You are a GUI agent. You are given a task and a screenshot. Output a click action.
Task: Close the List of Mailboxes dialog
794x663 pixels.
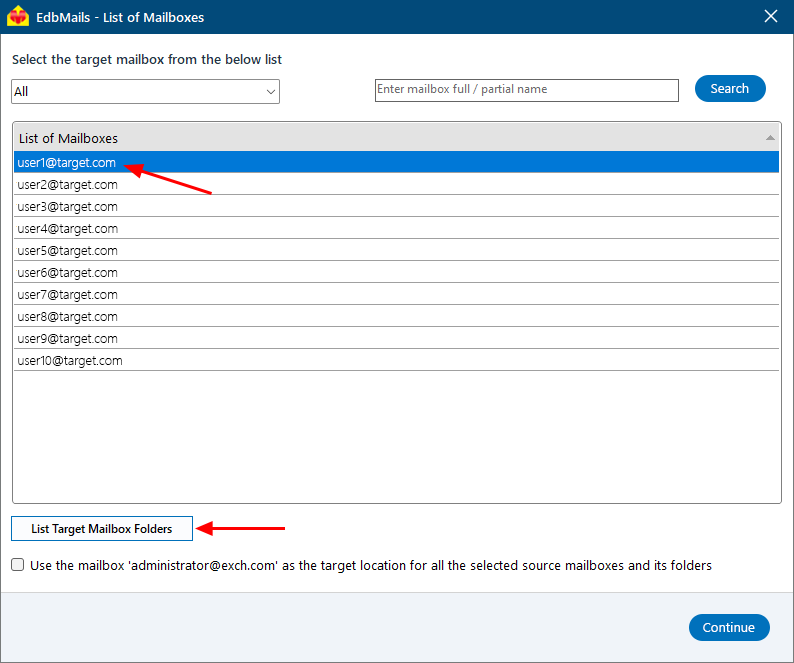pos(771,17)
